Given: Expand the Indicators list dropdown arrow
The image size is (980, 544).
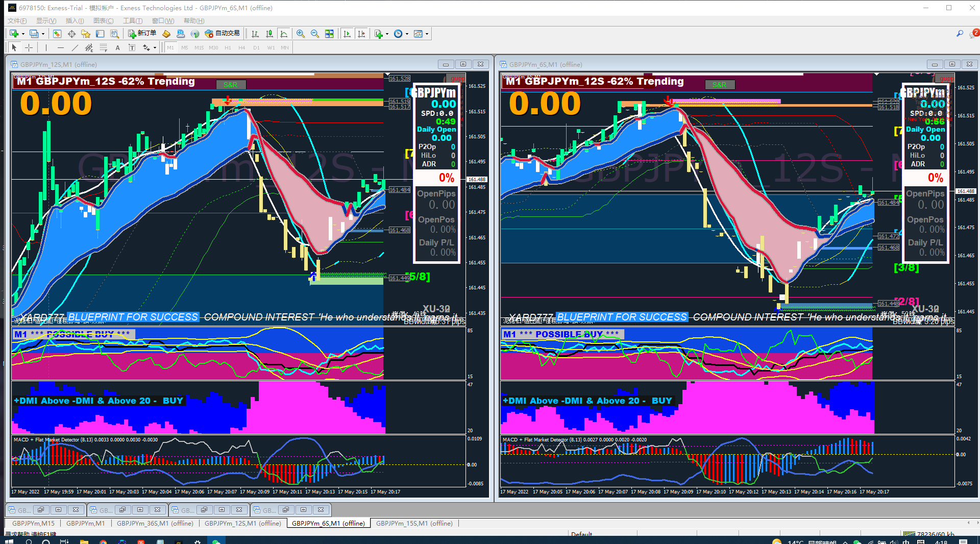Looking at the screenshot, I should [x=387, y=34].
